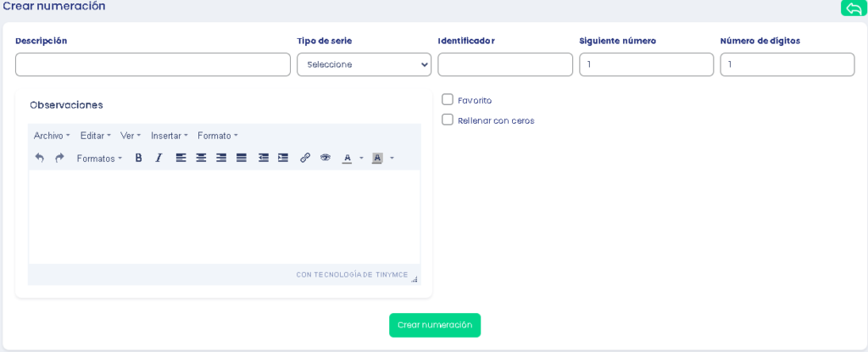Open the text color picker arrow

pyautogui.click(x=361, y=159)
